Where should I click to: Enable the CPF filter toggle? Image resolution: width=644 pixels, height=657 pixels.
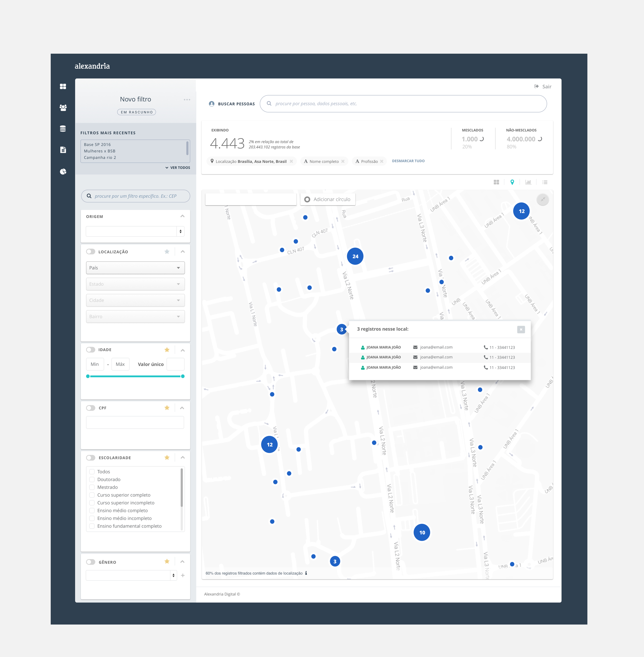coord(91,408)
